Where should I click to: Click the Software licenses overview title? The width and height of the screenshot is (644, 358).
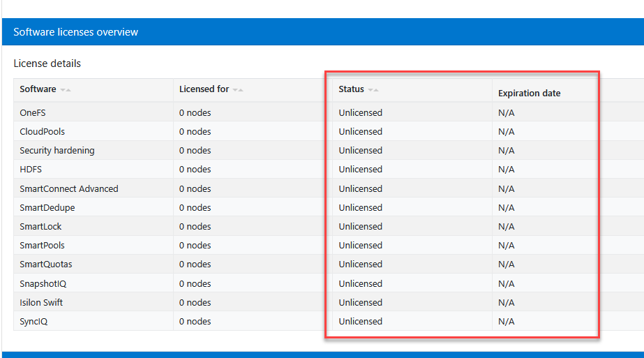(75, 32)
